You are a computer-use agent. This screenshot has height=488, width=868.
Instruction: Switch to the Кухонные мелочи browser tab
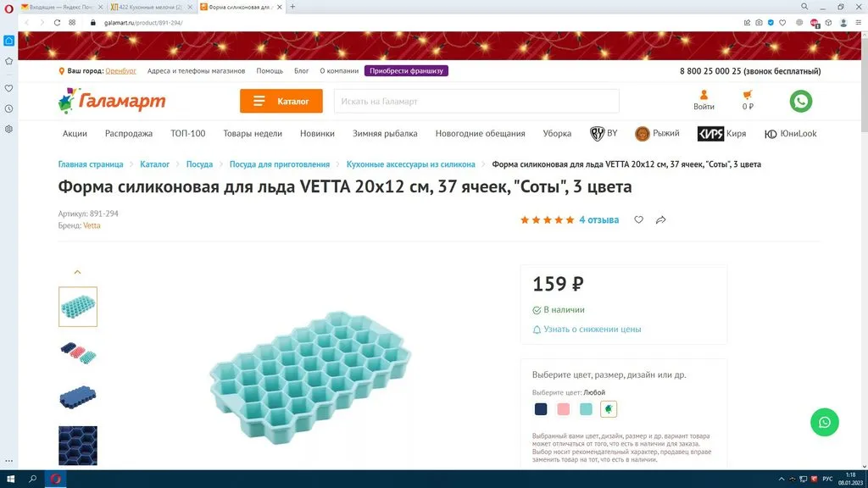[x=151, y=7]
